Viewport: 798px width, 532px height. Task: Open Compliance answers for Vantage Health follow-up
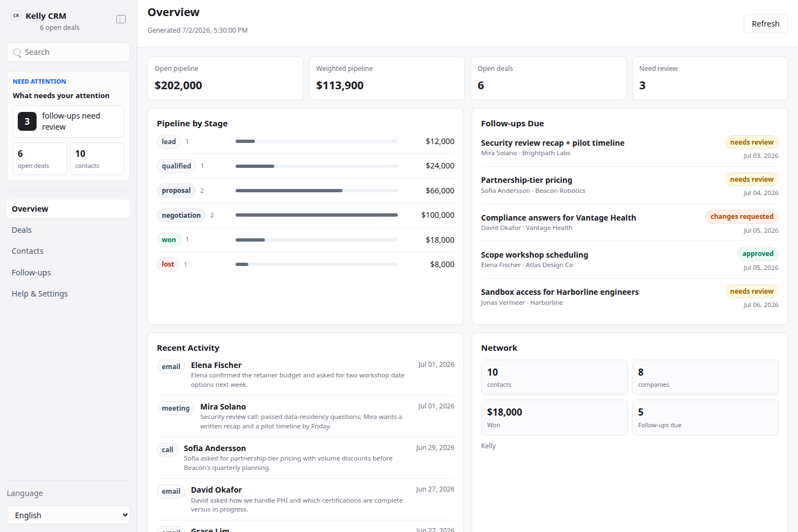click(630, 223)
